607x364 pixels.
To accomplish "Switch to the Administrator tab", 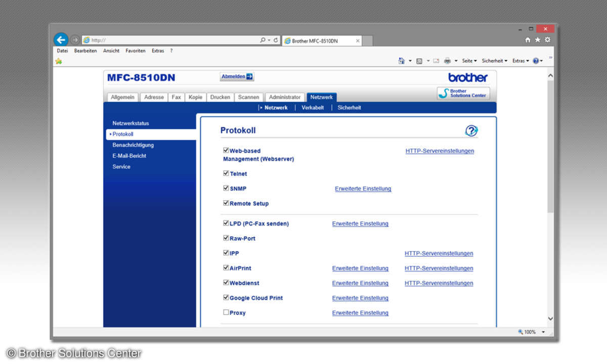I will [x=285, y=97].
